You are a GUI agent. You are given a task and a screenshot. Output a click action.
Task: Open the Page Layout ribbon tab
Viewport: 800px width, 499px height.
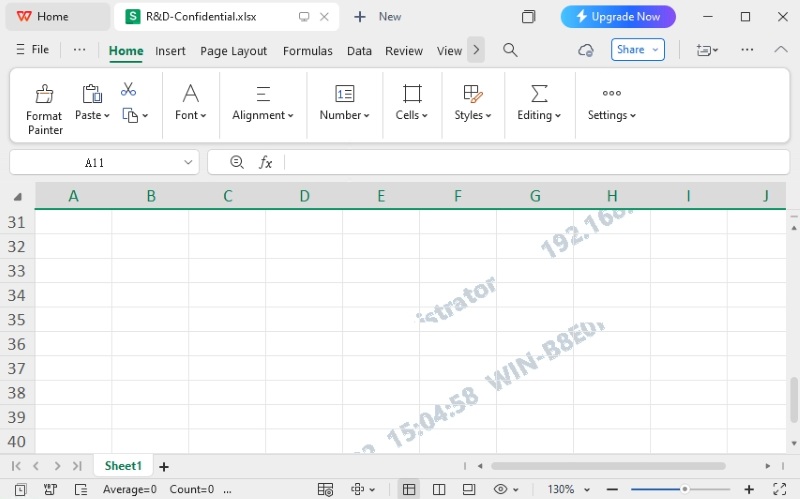(234, 51)
